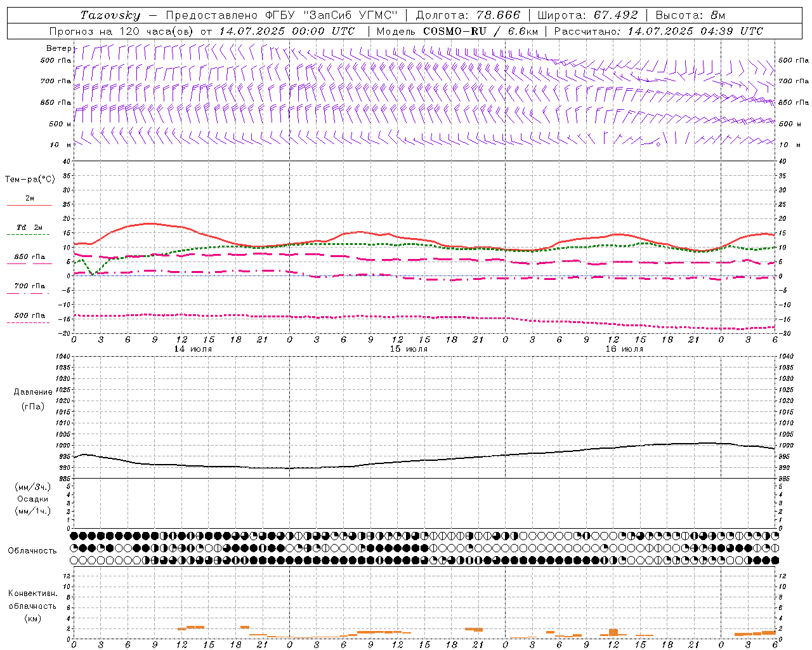Click the Конвективн. convective cloud label
812x650 pixels.
click(x=32, y=594)
